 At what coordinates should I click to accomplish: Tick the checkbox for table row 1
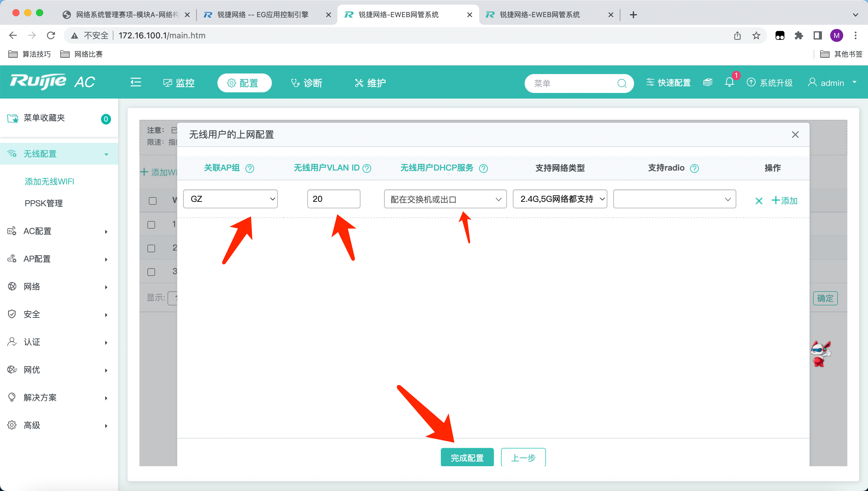tap(151, 225)
